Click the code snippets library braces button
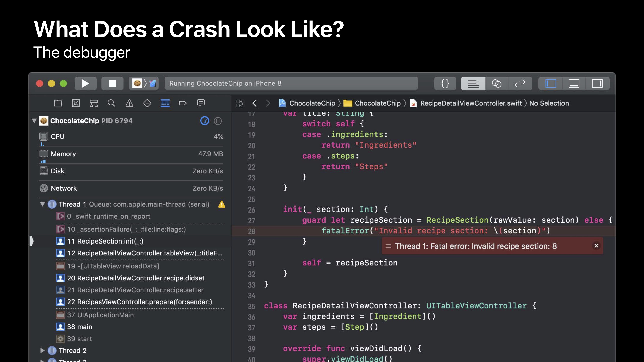644x362 pixels. pos(445,83)
